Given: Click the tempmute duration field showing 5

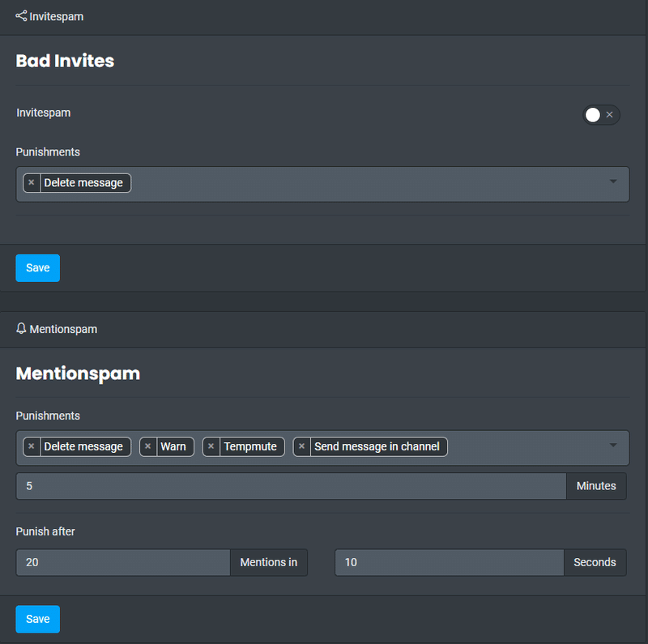Looking at the screenshot, I should click(x=291, y=486).
